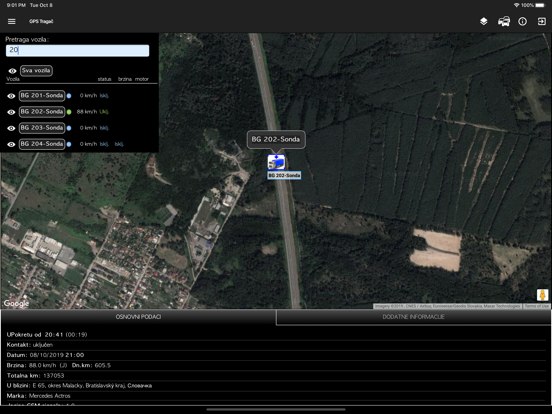Click the green status dot for BG 202-Sonda
The image size is (552, 414).
pyautogui.click(x=69, y=112)
